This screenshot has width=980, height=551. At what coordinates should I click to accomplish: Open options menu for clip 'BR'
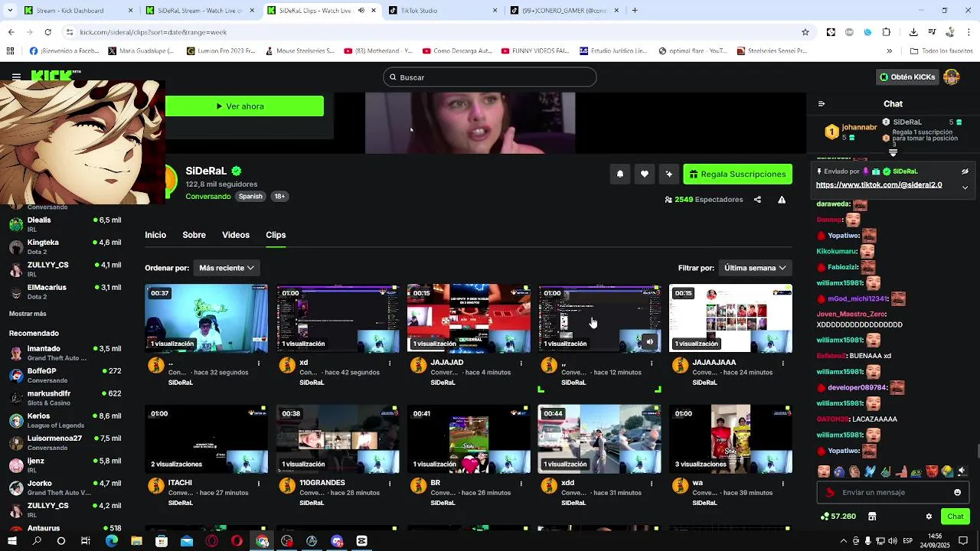[521, 484]
